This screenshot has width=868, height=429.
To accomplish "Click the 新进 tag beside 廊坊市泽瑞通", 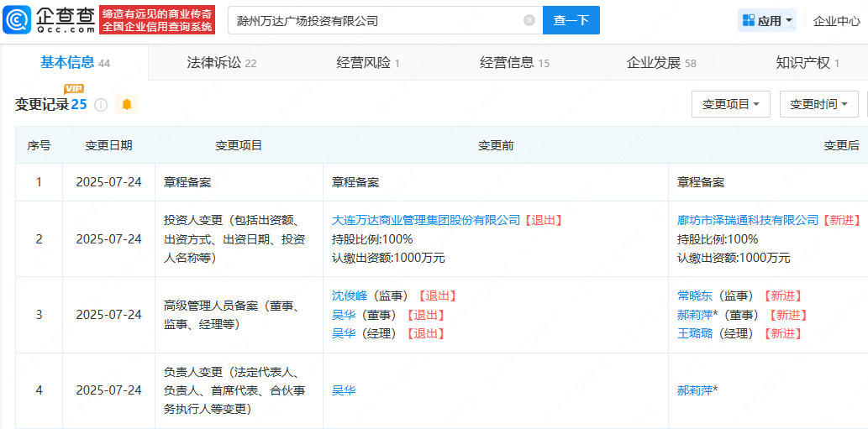I will [x=841, y=220].
